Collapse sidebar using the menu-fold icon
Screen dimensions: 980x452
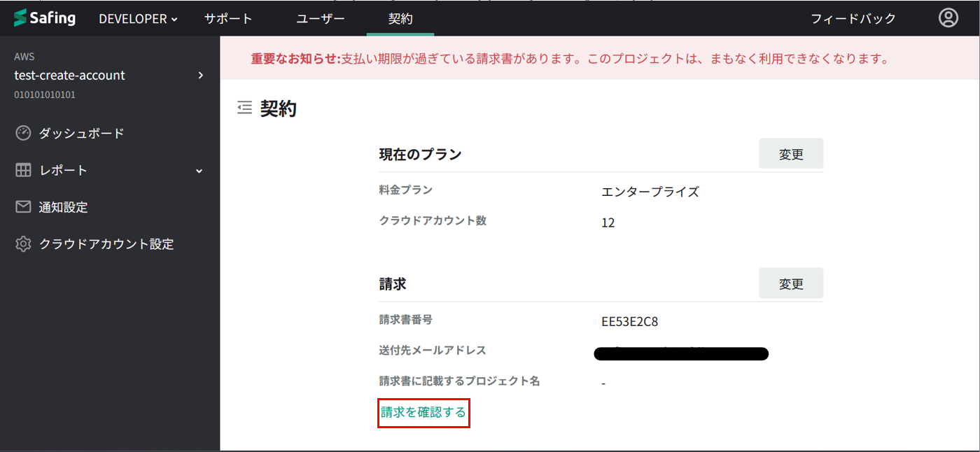244,108
